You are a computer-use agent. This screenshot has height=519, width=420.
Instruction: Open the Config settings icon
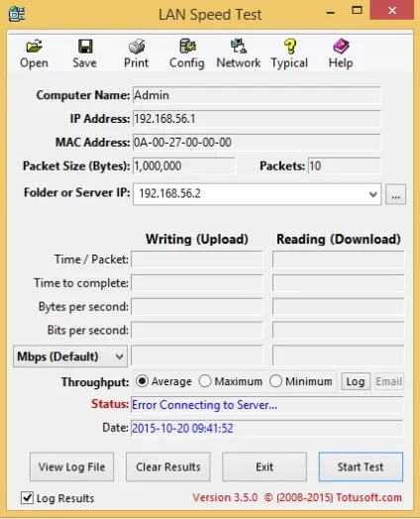click(187, 47)
